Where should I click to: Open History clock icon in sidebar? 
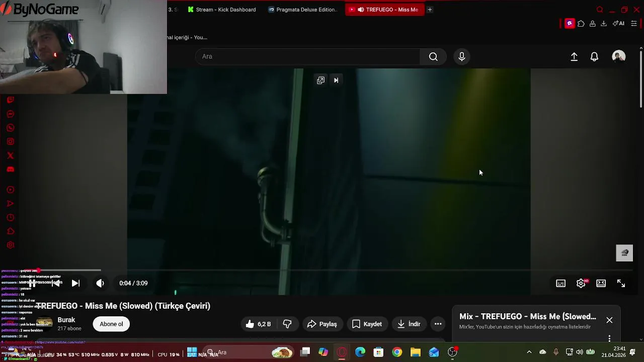[10, 218]
